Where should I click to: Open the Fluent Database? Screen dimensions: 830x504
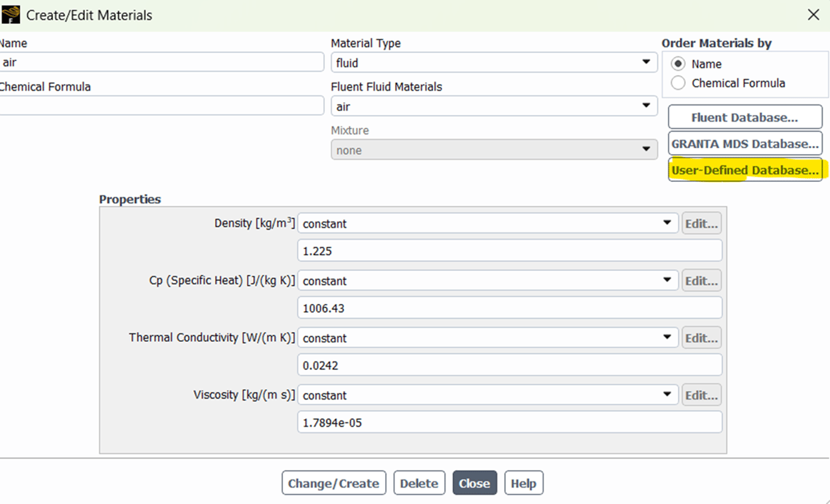coord(744,117)
